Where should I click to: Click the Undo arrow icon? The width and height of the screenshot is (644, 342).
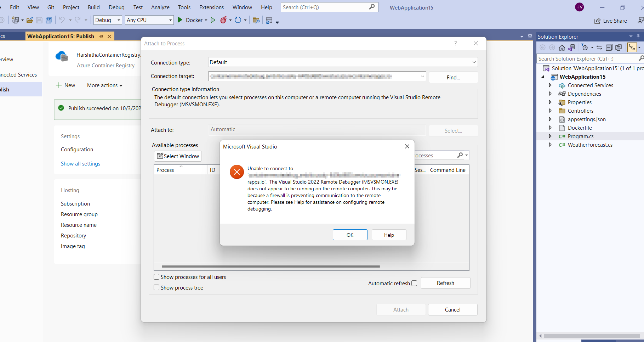coord(62,20)
